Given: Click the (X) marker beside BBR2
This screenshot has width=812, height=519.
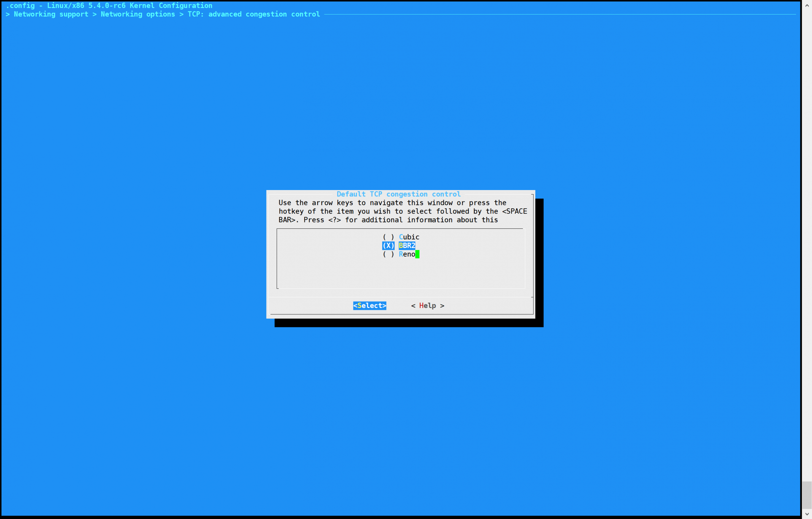Looking at the screenshot, I should pos(388,246).
